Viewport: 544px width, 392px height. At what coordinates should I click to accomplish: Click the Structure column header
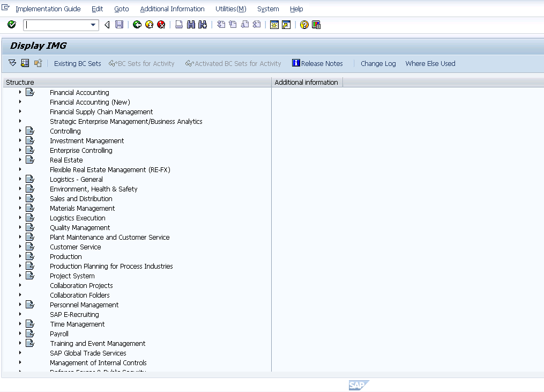[137, 82]
